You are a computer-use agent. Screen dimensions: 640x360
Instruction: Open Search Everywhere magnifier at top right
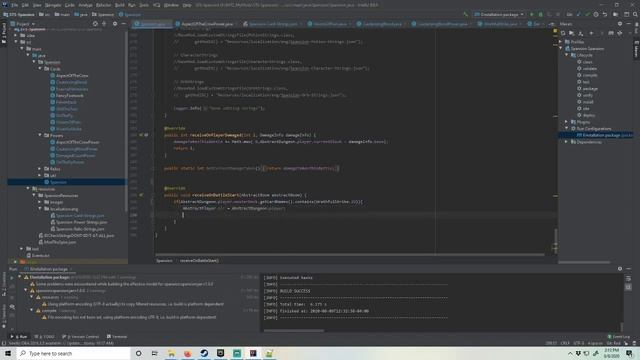pyautogui.click(x=635, y=14)
